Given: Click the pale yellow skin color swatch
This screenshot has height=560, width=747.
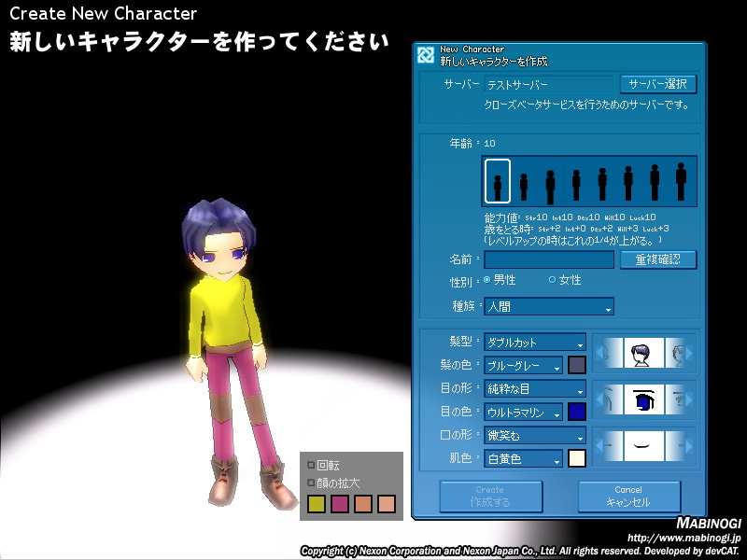Looking at the screenshot, I should 576,458.
